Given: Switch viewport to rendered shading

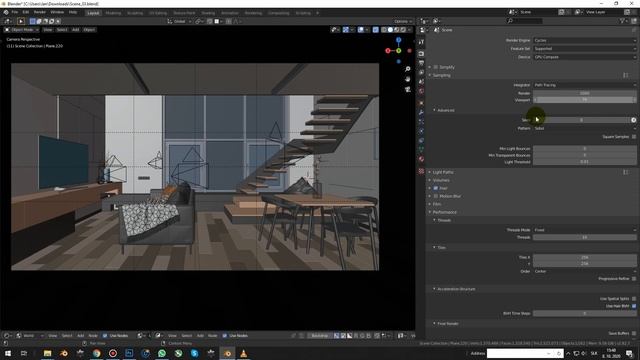Looking at the screenshot, I should (402, 30).
